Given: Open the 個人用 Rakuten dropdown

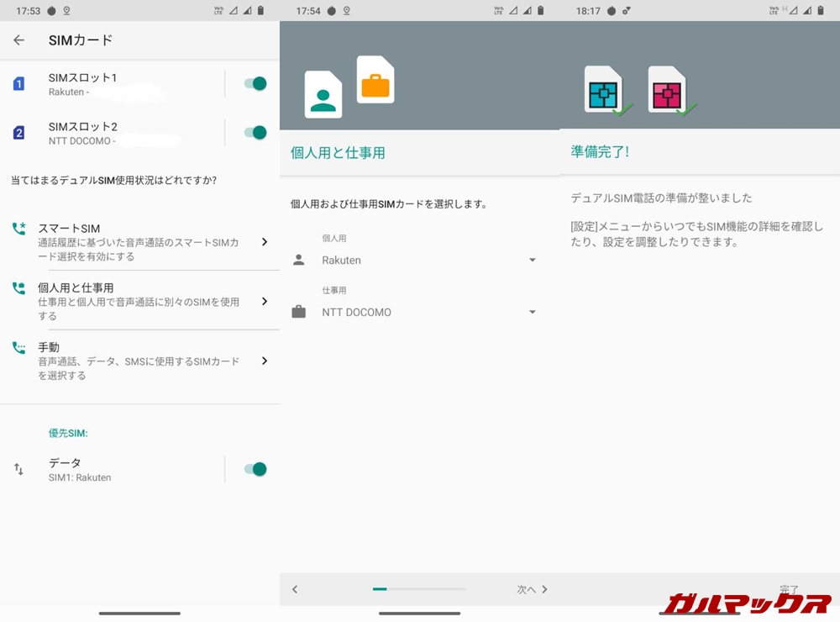Looking at the screenshot, I should click(428, 261).
